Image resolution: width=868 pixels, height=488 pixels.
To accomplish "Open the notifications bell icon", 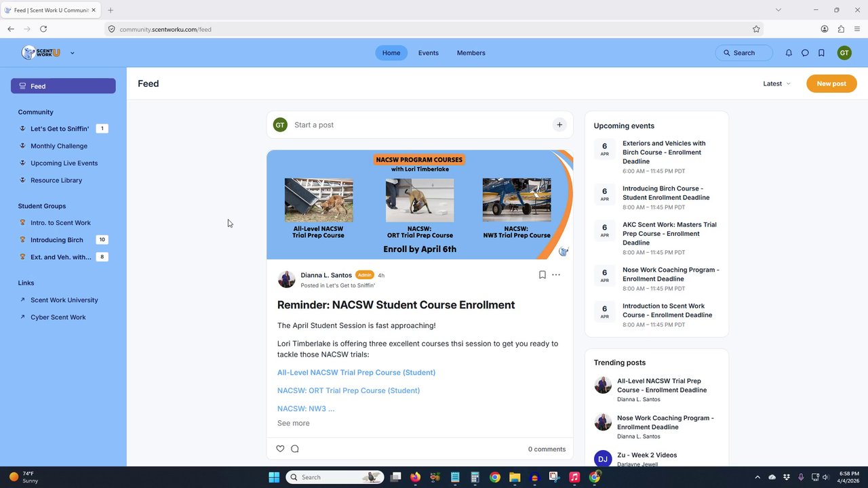I will 789,53.
